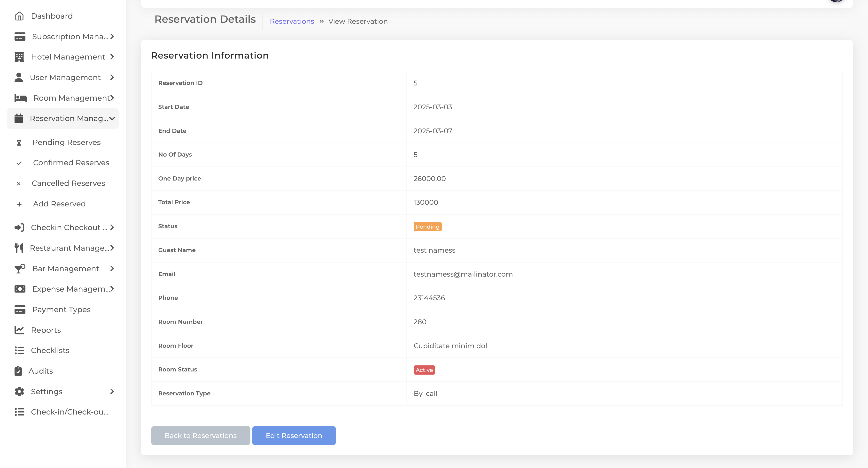The width and height of the screenshot is (868, 468).
Task: Click the Edit Reservation button
Action: coord(294,436)
